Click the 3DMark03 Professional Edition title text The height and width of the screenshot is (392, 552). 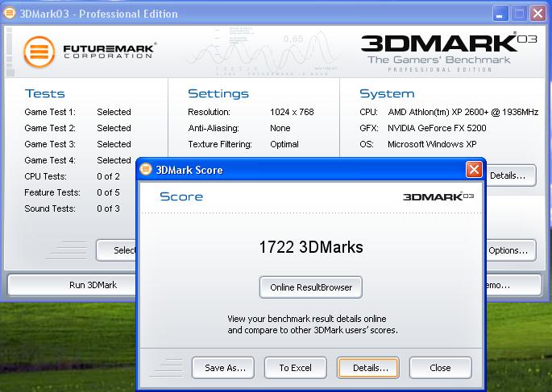(x=98, y=14)
